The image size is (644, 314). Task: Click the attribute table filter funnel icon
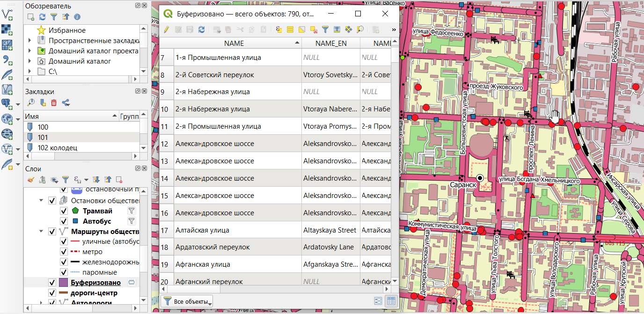pyautogui.click(x=325, y=29)
